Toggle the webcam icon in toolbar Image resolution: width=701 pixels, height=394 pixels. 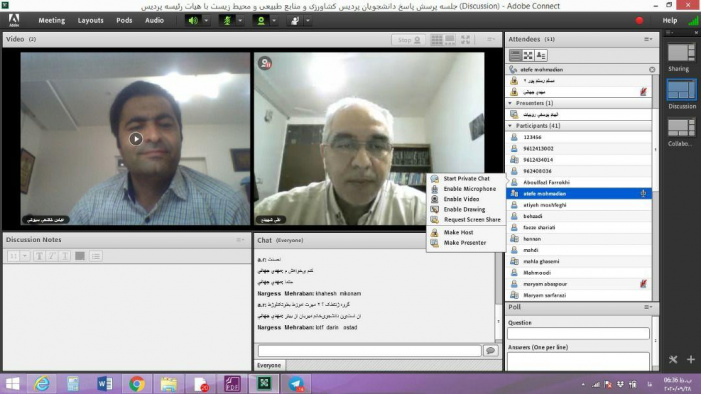[x=261, y=21]
